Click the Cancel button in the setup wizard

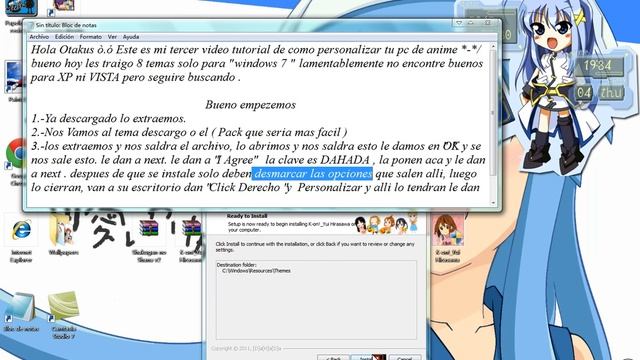click(404, 358)
